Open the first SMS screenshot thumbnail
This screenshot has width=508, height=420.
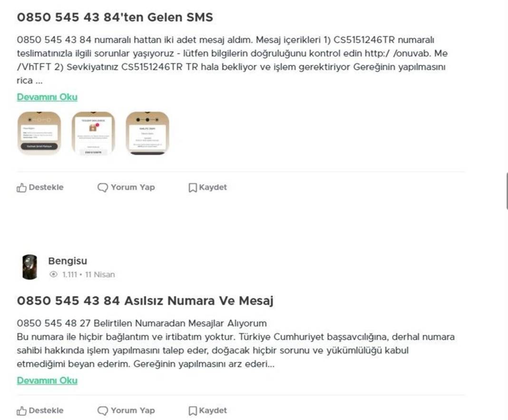(x=39, y=133)
